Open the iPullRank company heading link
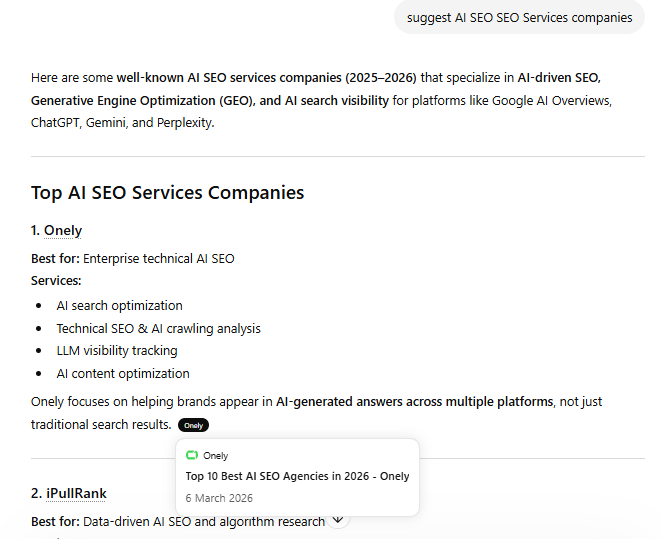661x539 pixels. [x=75, y=494]
